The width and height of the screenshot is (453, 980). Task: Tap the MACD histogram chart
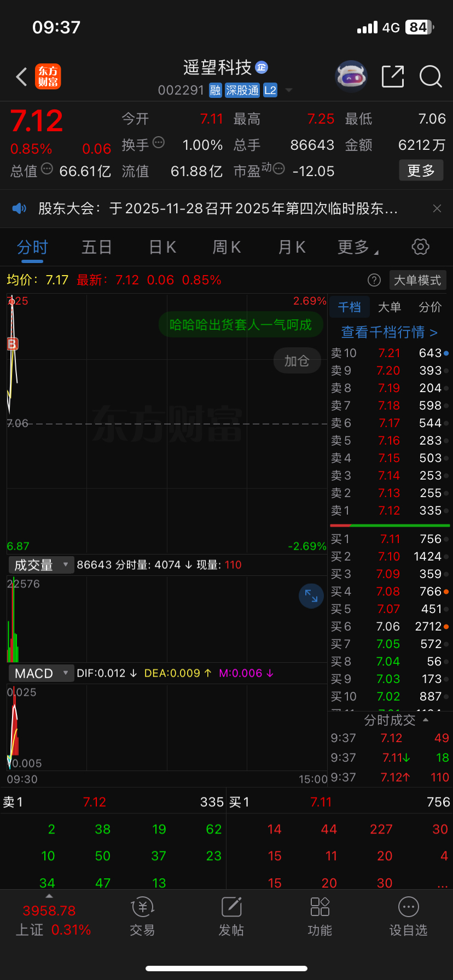point(167,727)
